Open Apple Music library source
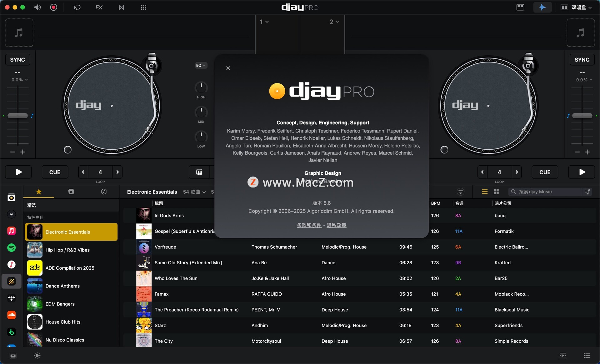This screenshot has height=364, width=600. tap(12, 231)
